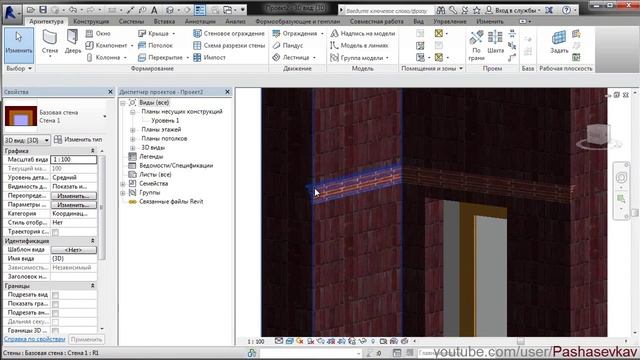This screenshot has width=640, height=360.
Task: Switch to the Аннотации ribbon tab
Action: tap(200, 21)
